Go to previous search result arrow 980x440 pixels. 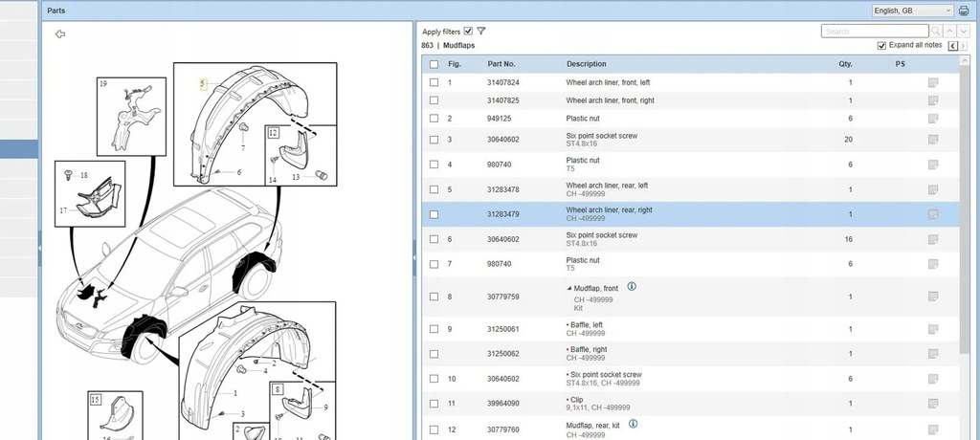[950, 32]
